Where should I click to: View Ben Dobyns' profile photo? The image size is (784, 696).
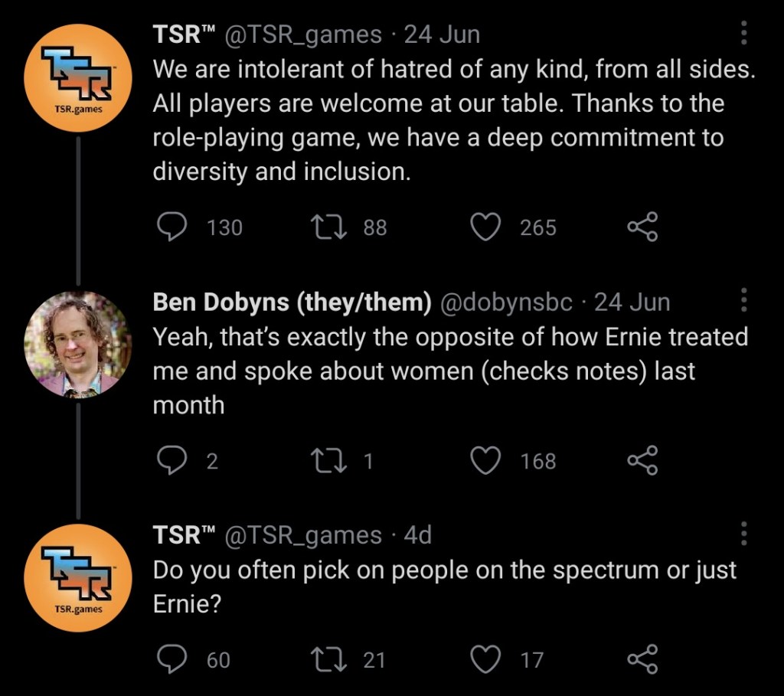pos(78,344)
